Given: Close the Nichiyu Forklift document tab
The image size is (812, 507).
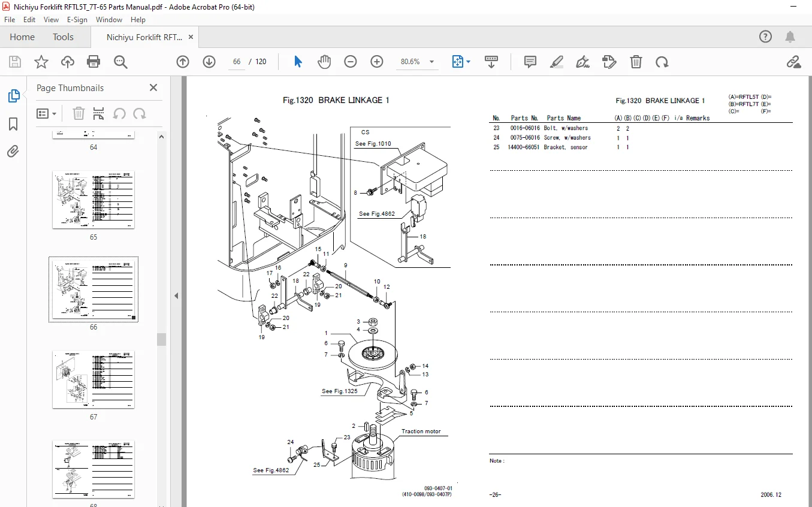Looking at the screenshot, I should [x=191, y=37].
